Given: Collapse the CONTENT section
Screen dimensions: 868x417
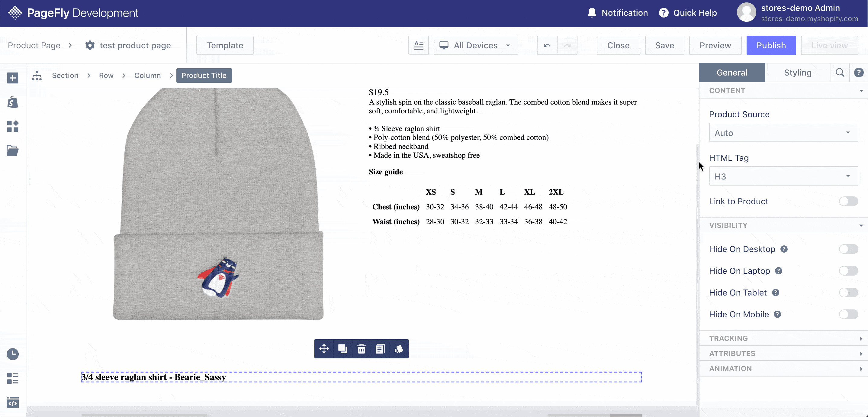Looking at the screenshot, I should tap(783, 91).
